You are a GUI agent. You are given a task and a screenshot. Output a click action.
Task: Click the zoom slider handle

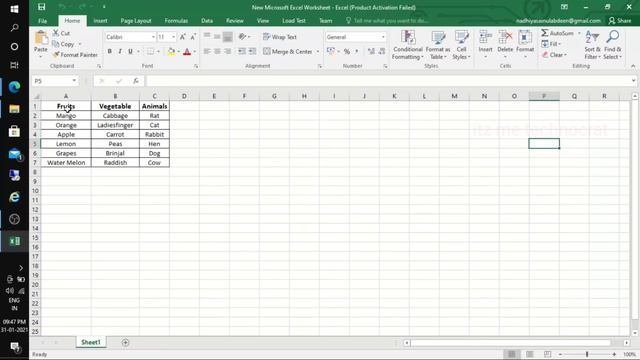point(587,354)
